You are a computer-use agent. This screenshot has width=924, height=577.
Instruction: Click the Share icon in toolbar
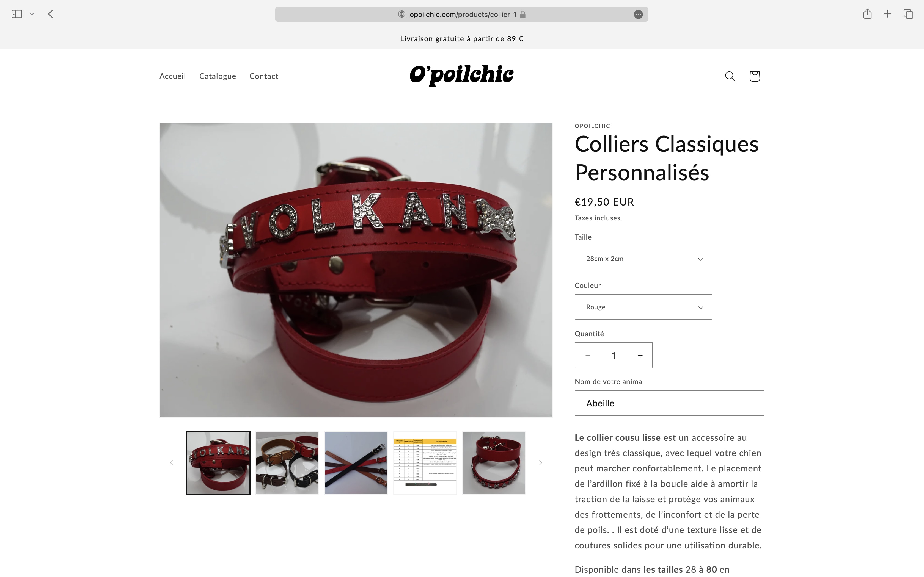pos(868,14)
